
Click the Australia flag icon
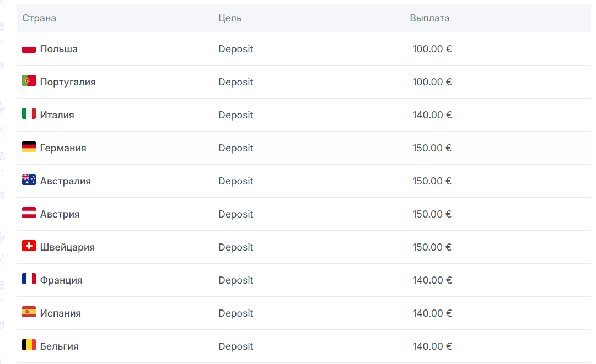pos(29,180)
